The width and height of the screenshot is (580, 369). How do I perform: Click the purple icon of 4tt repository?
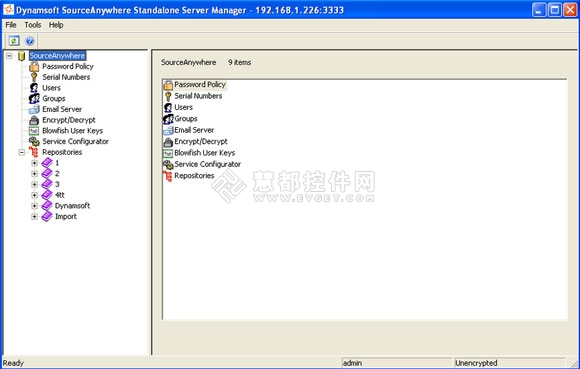pyautogui.click(x=47, y=195)
